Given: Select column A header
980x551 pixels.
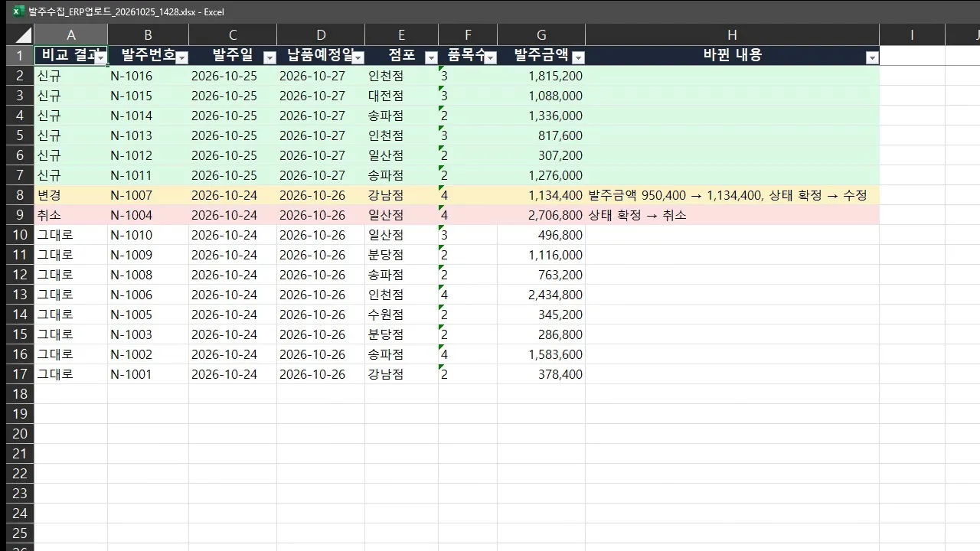Looking at the screenshot, I should (71, 34).
